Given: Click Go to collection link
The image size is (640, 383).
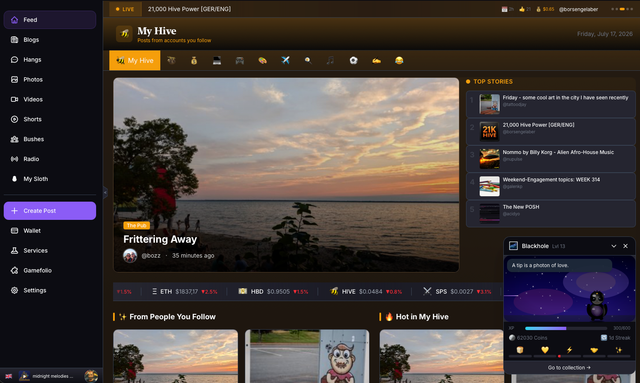Looking at the screenshot, I should pyautogui.click(x=569, y=367).
